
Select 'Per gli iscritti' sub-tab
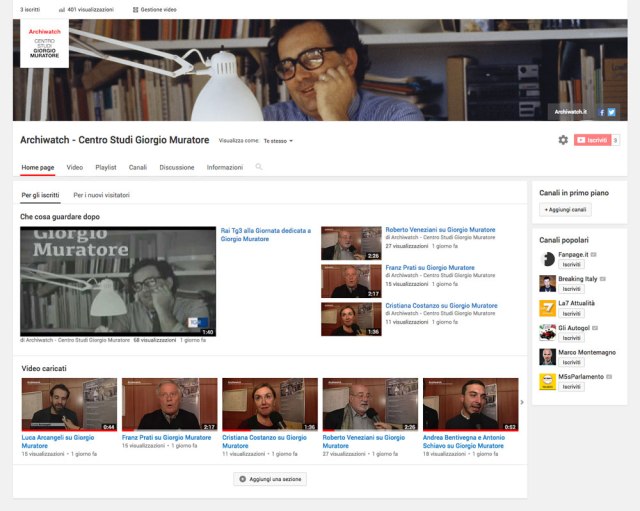(x=40, y=196)
